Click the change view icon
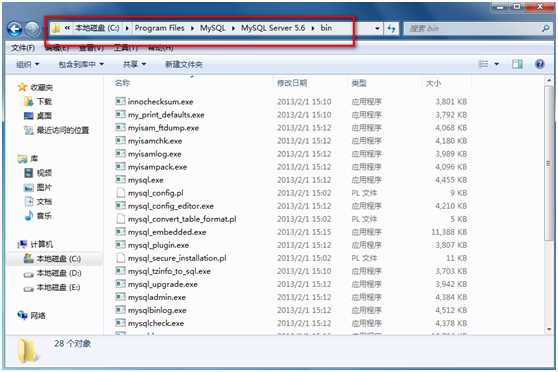The image size is (558, 372). tap(483, 64)
